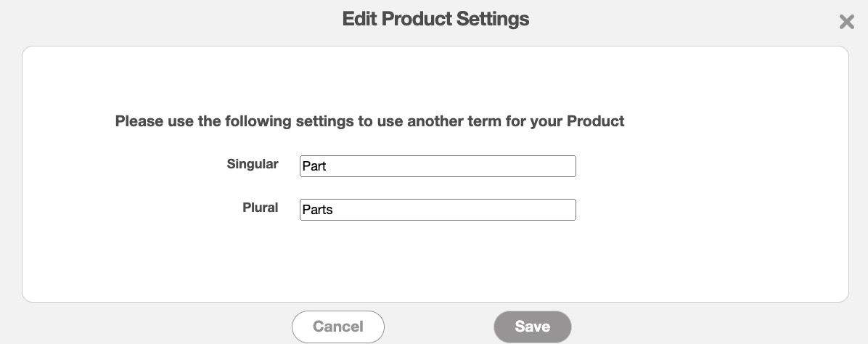Click the instruction text about Product term
Image resolution: width=868 pixels, height=344 pixels.
369,121
